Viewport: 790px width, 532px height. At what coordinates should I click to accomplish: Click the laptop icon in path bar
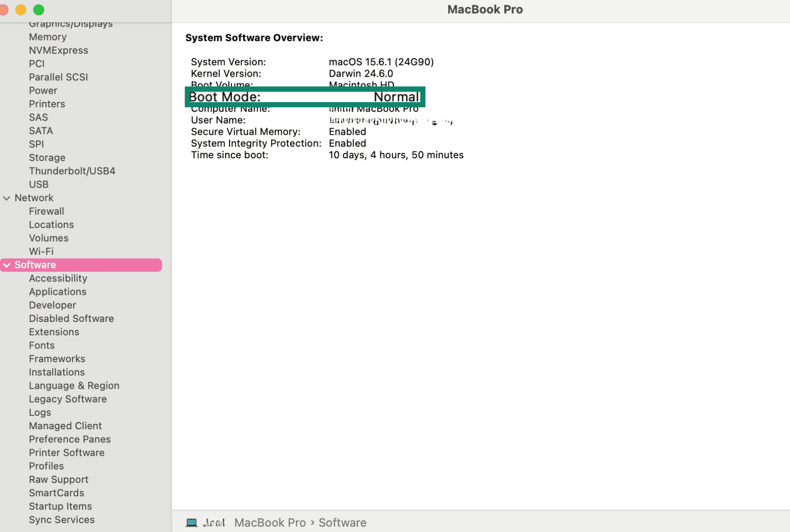pyautogui.click(x=192, y=523)
